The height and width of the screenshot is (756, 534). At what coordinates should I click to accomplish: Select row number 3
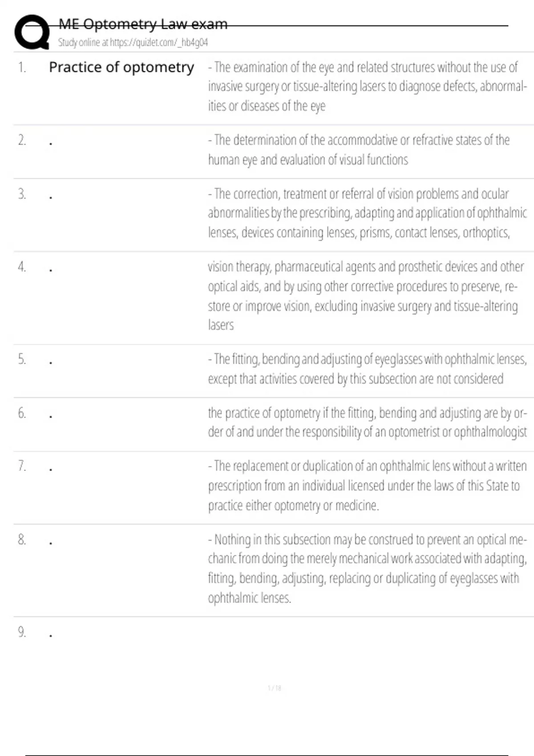22,194
